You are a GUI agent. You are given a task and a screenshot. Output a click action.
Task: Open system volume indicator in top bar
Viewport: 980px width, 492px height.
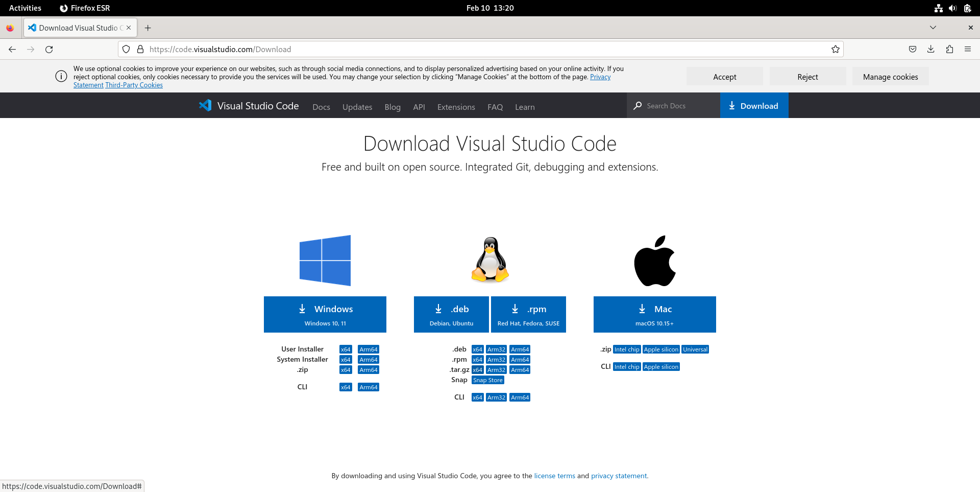pos(952,8)
